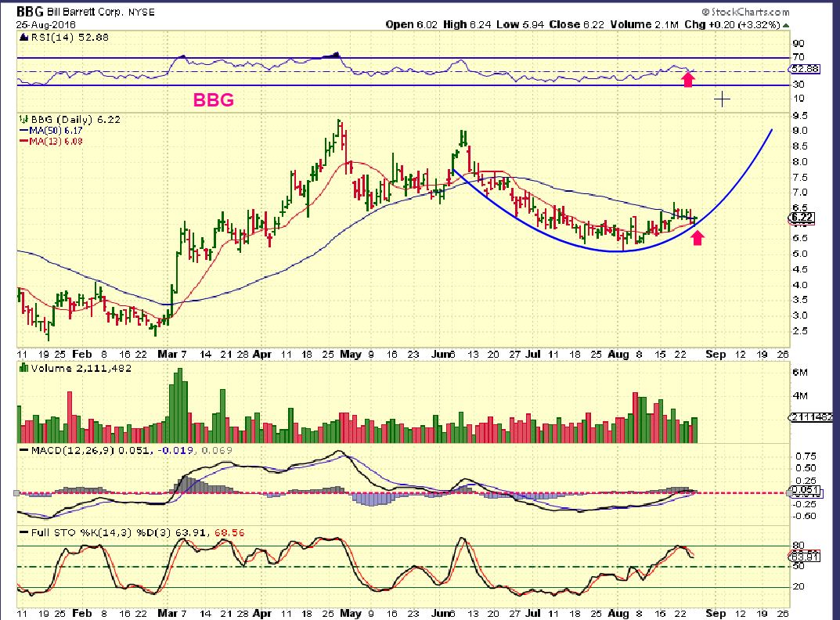Viewport: 840px width, 620px height.
Task: Click the 'Open 6.02' value in header
Action: coord(412,24)
